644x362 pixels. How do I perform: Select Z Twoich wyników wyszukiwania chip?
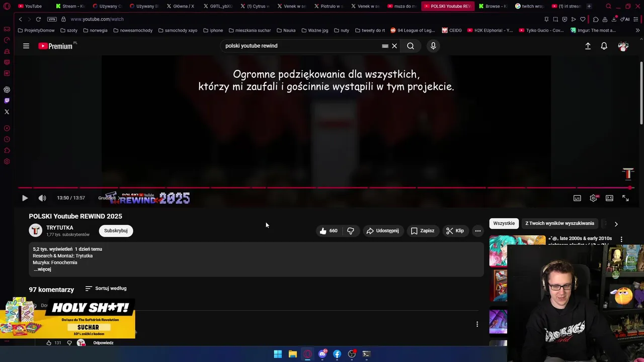click(x=559, y=223)
